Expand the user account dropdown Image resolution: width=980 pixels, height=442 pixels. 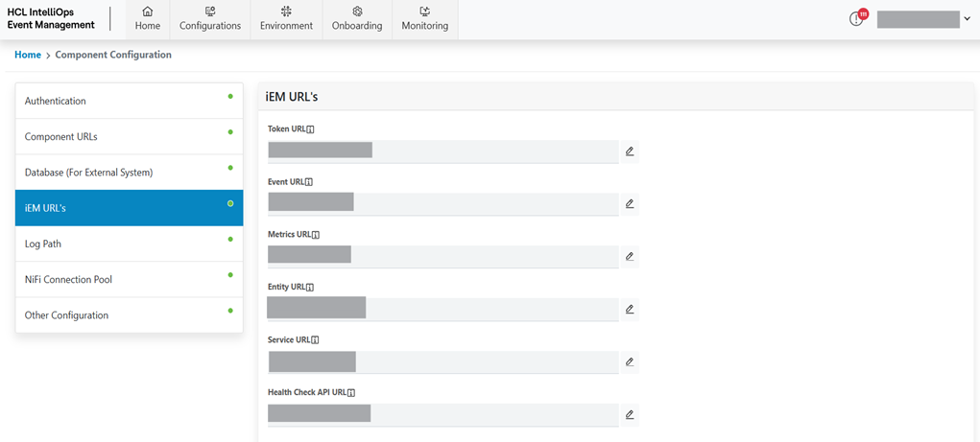(967, 19)
